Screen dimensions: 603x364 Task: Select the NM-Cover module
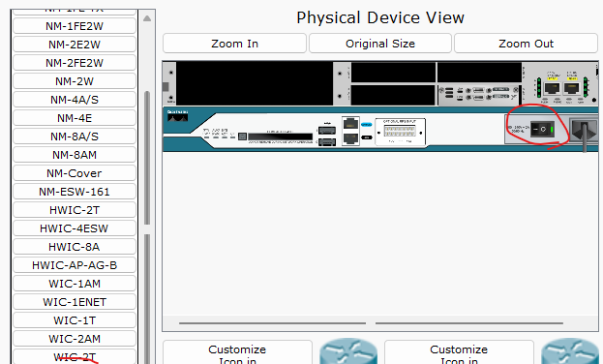[75, 173]
